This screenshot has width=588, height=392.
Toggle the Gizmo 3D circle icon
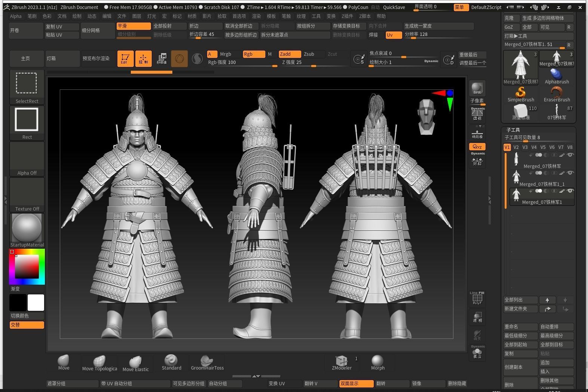coord(179,59)
